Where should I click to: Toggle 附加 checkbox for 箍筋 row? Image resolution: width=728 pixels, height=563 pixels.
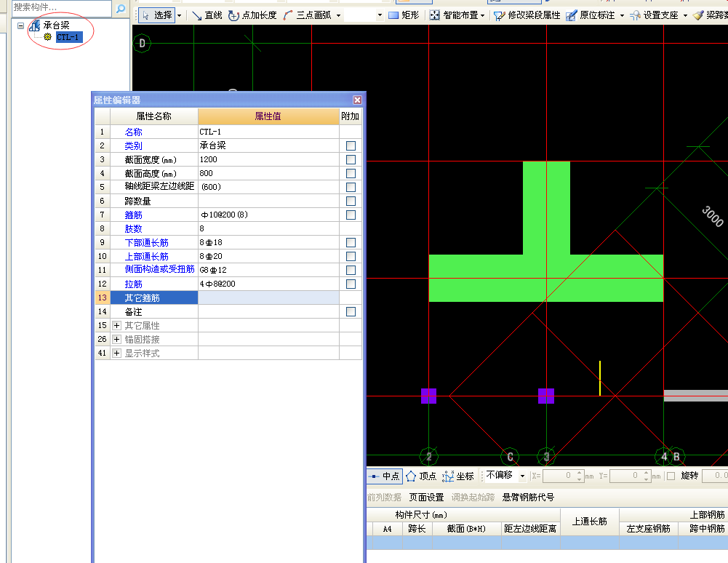pyautogui.click(x=351, y=215)
